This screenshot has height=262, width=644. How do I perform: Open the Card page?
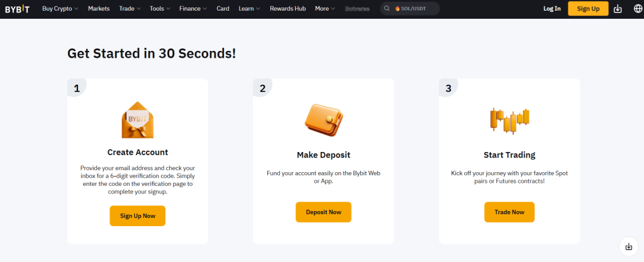223,9
